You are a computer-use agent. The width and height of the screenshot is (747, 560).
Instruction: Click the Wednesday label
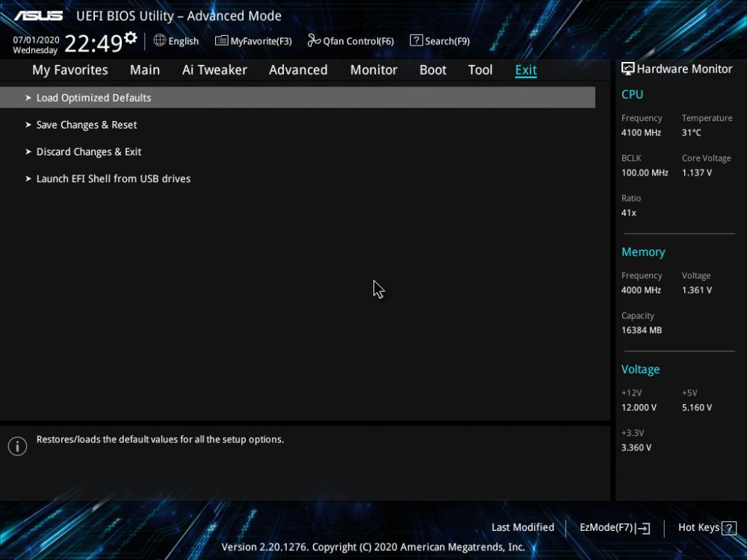coord(35,51)
